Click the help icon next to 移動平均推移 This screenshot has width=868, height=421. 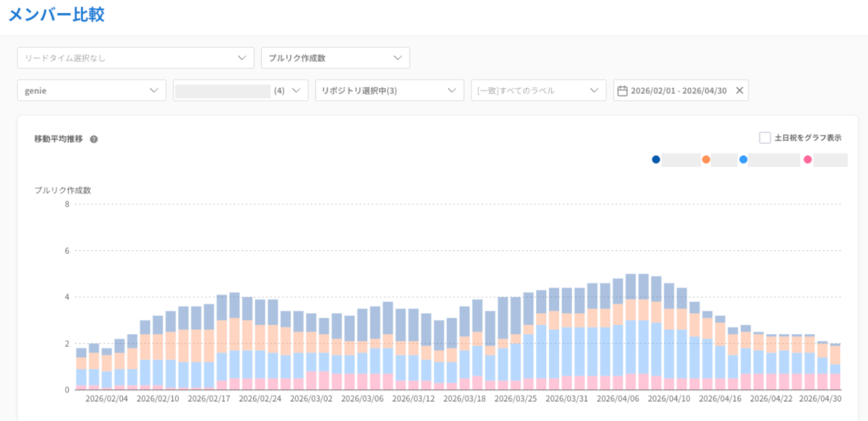(x=93, y=138)
